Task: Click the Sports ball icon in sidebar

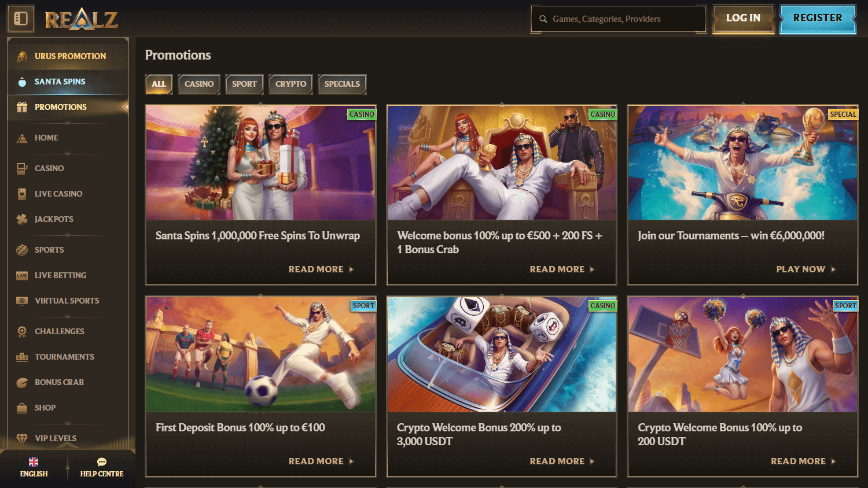Action: pos(21,250)
